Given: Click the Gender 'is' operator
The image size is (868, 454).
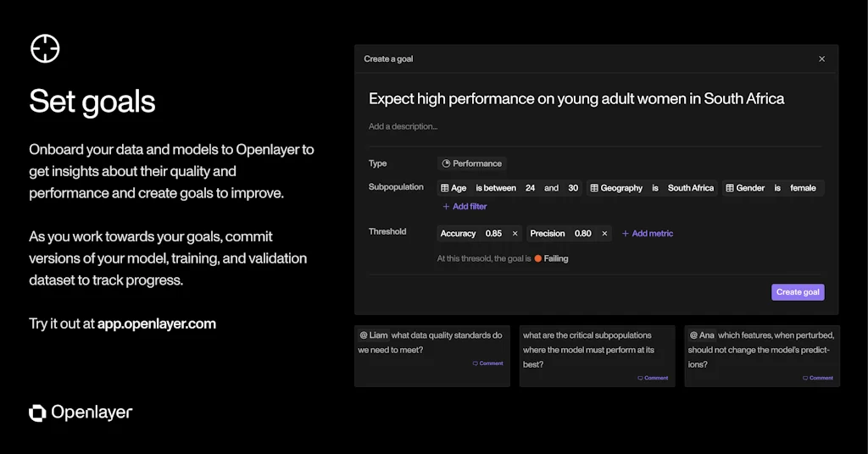Looking at the screenshot, I should [777, 188].
